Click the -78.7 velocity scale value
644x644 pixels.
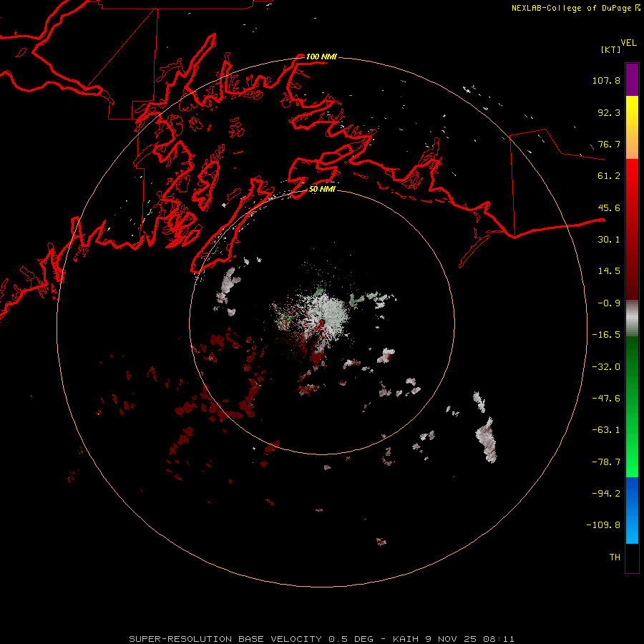point(606,462)
